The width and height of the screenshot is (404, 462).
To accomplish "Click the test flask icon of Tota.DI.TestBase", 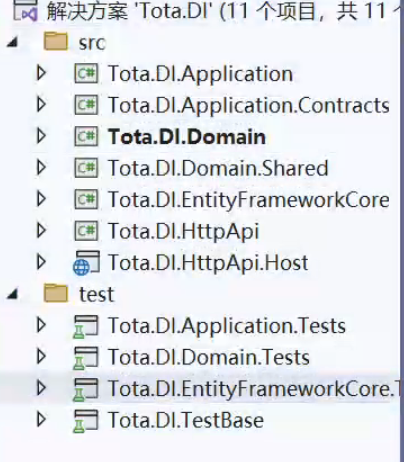I will coord(86,421).
